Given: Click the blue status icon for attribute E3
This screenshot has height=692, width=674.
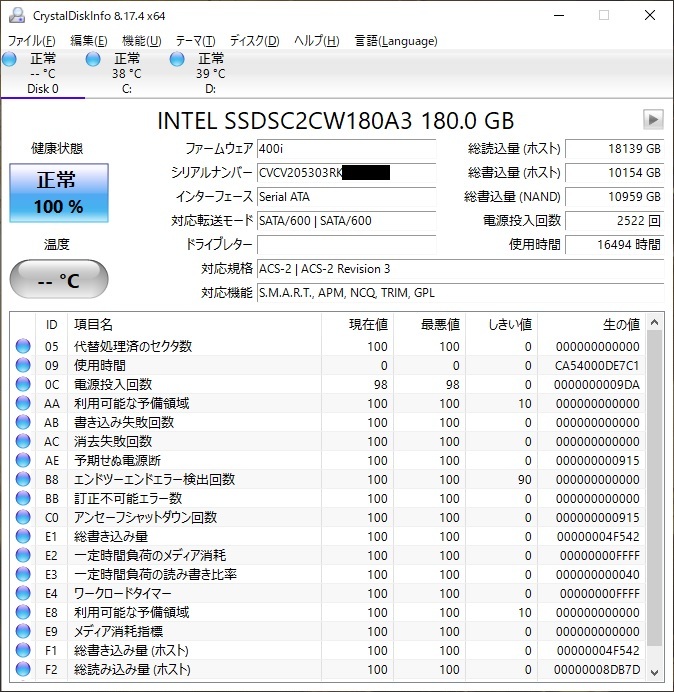Looking at the screenshot, I should tap(23, 574).
